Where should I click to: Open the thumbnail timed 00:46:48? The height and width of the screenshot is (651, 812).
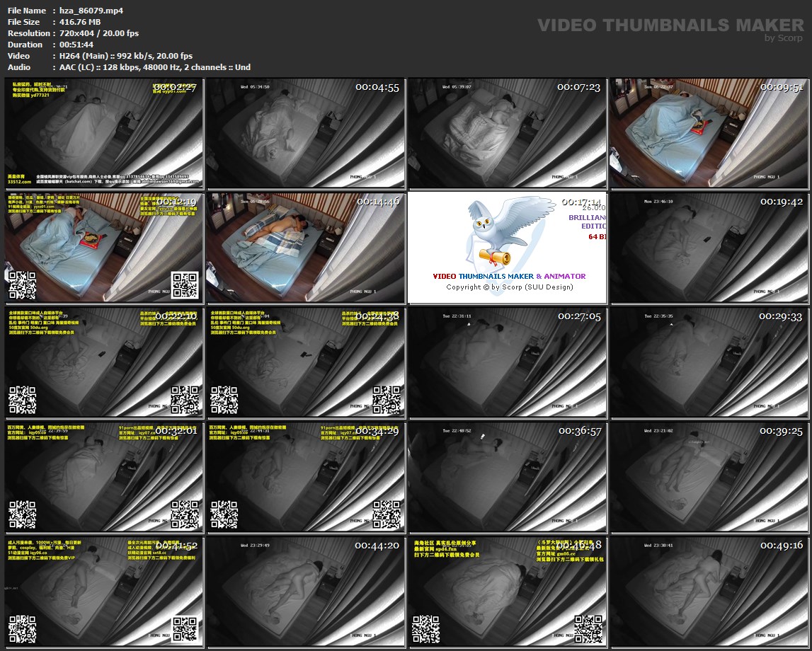tap(508, 592)
